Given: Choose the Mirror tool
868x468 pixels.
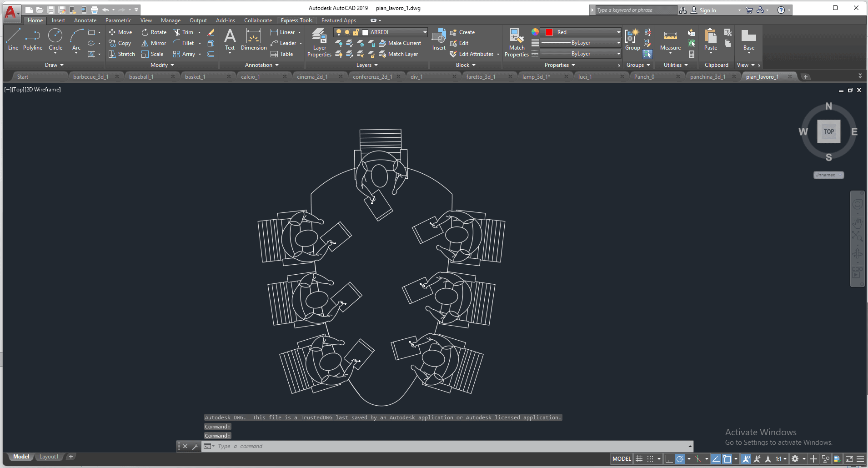Looking at the screenshot, I should [x=154, y=43].
